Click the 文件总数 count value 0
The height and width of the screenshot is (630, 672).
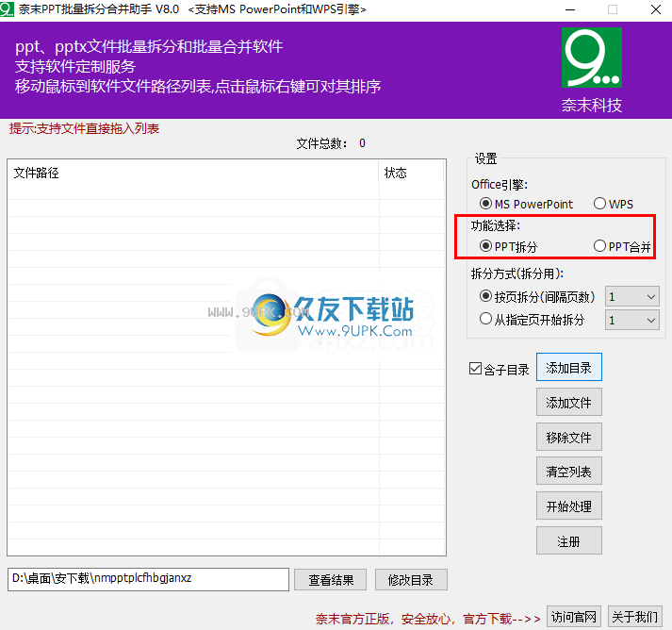point(362,143)
